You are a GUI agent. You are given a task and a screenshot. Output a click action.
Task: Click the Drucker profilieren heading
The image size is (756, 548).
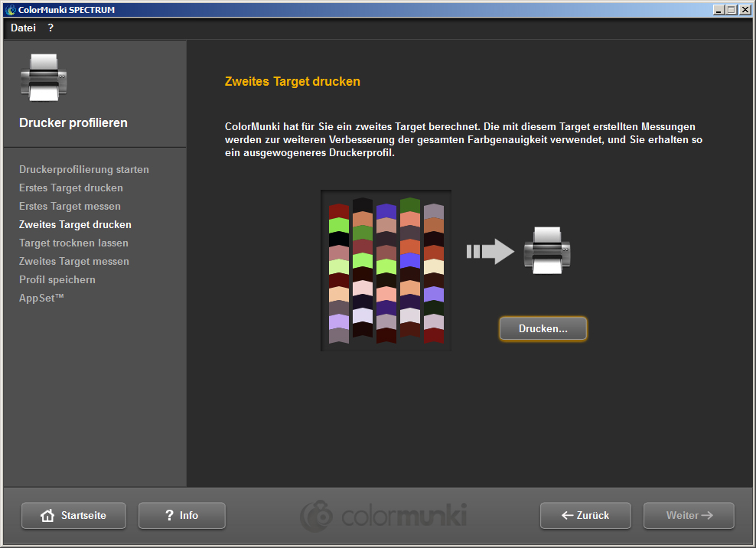(x=73, y=122)
